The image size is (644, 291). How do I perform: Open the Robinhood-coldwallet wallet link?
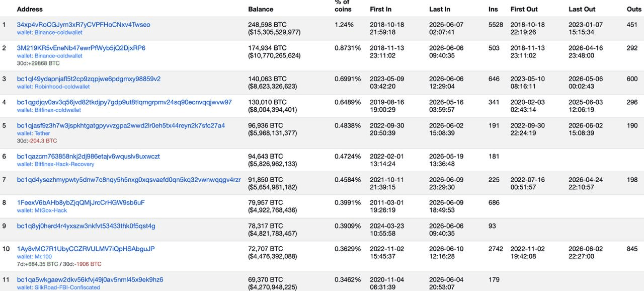click(62, 87)
